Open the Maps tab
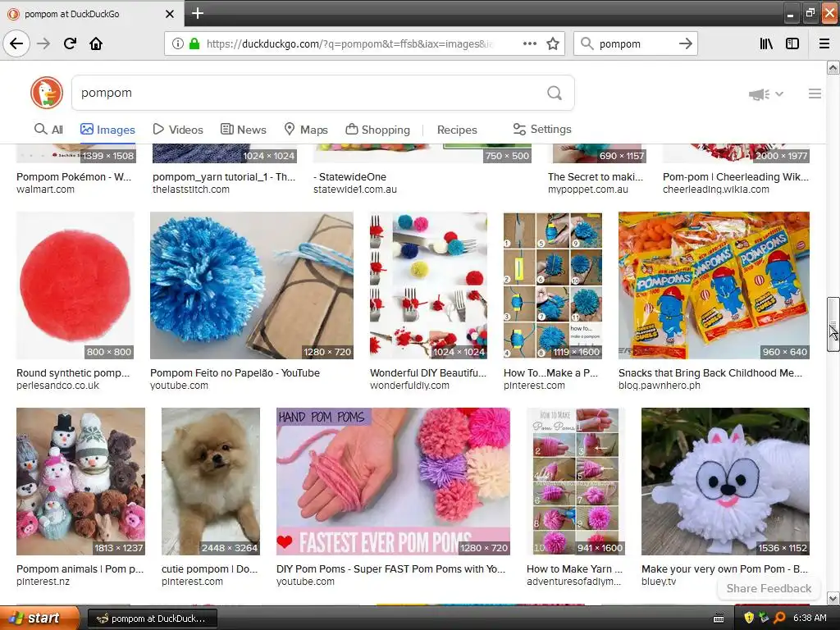 [306, 129]
